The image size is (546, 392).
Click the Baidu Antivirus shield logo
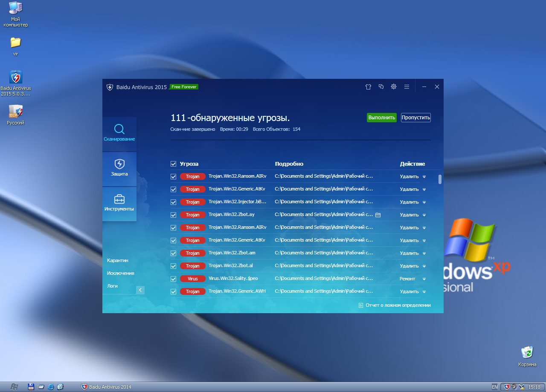110,87
